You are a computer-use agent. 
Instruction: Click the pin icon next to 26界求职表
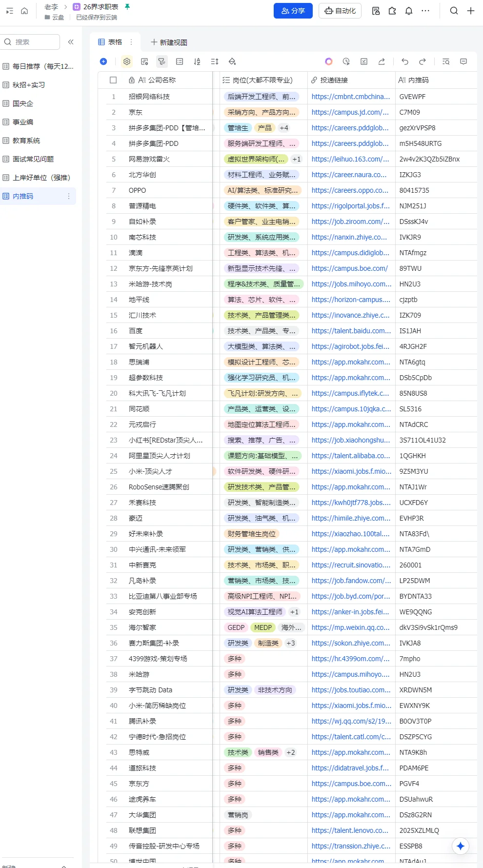pyautogui.click(x=127, y=7)
